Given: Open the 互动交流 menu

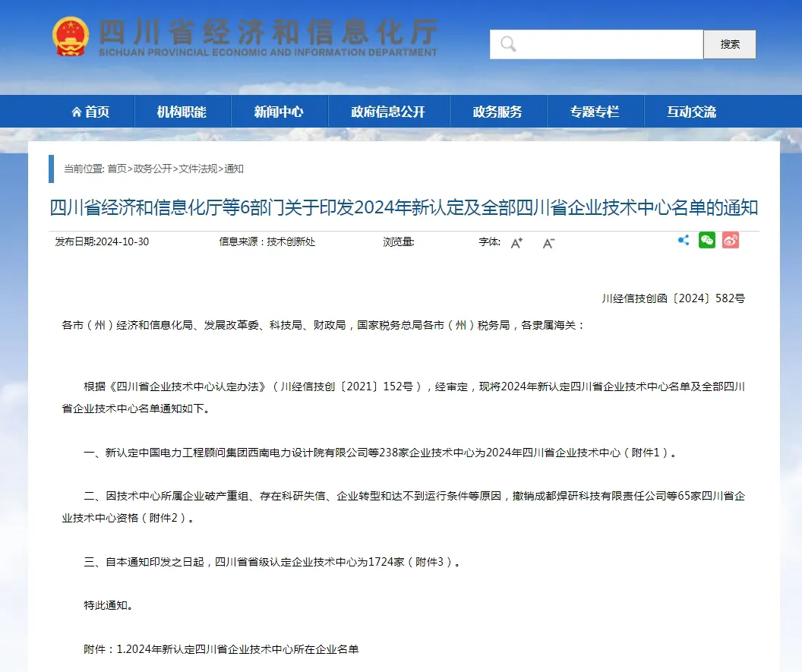Looking at the screenshot, I should tap(691, 112).
